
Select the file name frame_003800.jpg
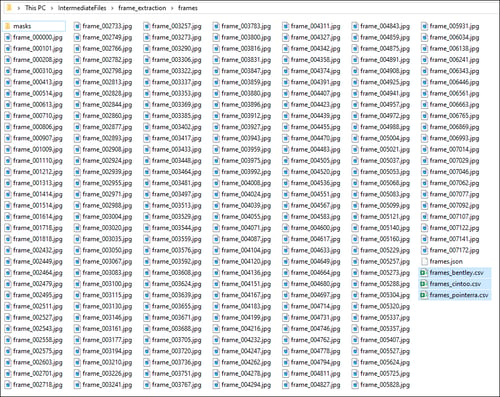tap(246, 37)
